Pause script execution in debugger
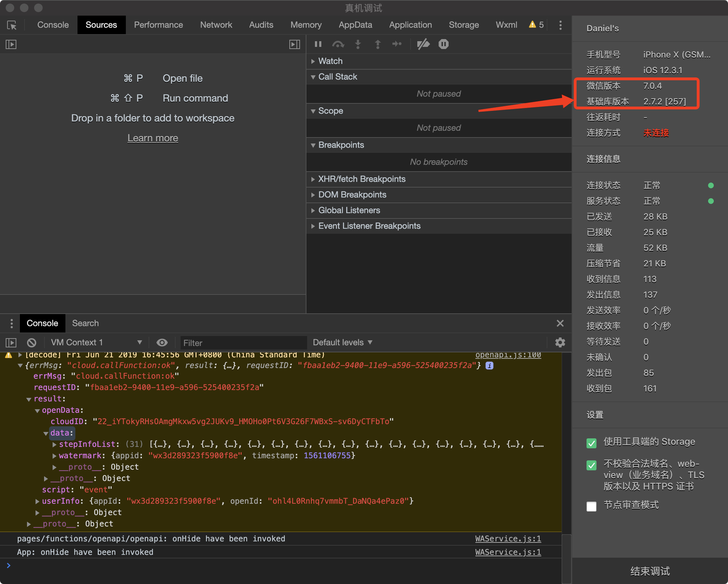Image resolution: width=728 pixels, height=584 pixels. [318, 44]
